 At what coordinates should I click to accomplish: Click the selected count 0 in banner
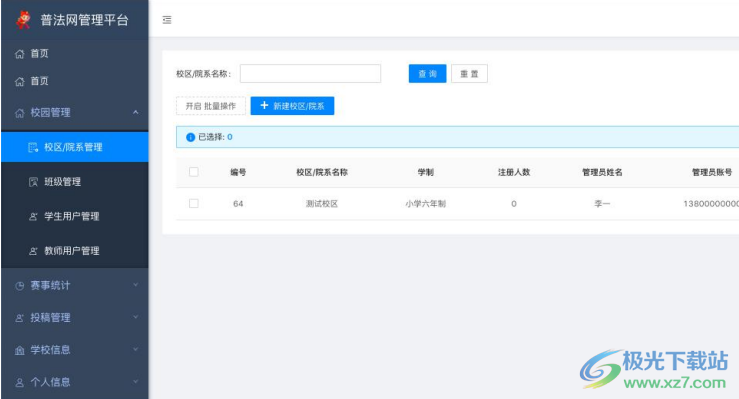pyautogui.click(x=230, y=137)
